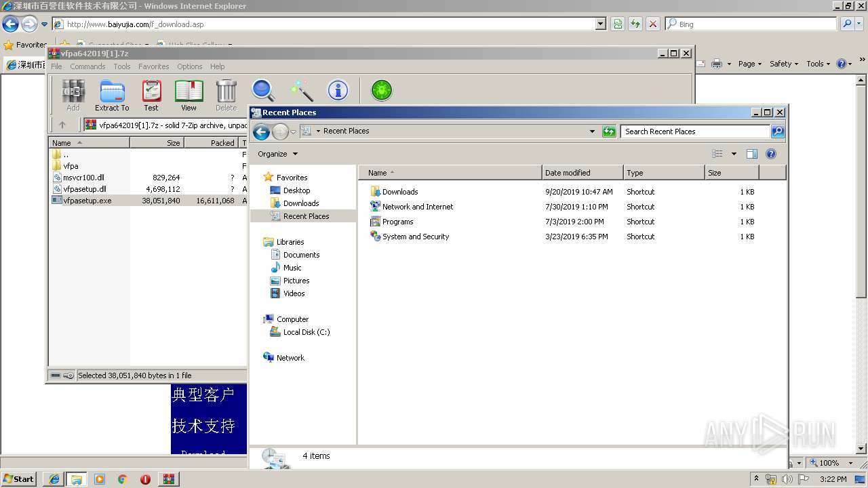868x488 pixels.
Task: Click the Search Recent Places field
Action: pyautogui.click(x=696, y=131)
